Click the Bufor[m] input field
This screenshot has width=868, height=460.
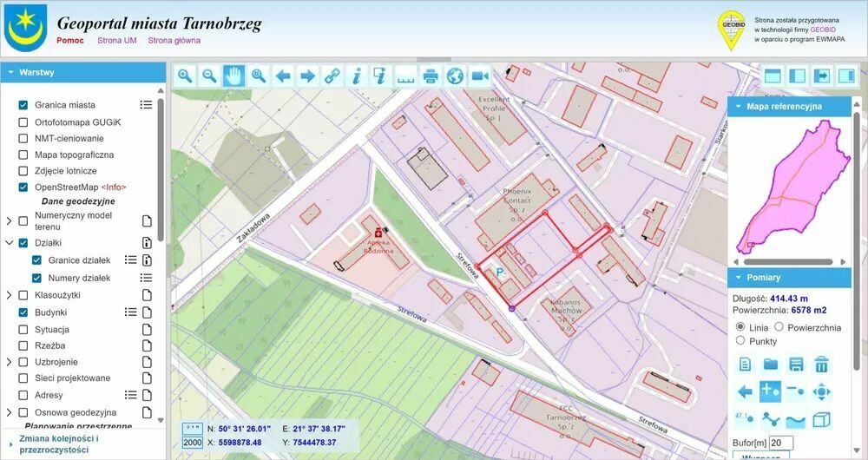781,444
